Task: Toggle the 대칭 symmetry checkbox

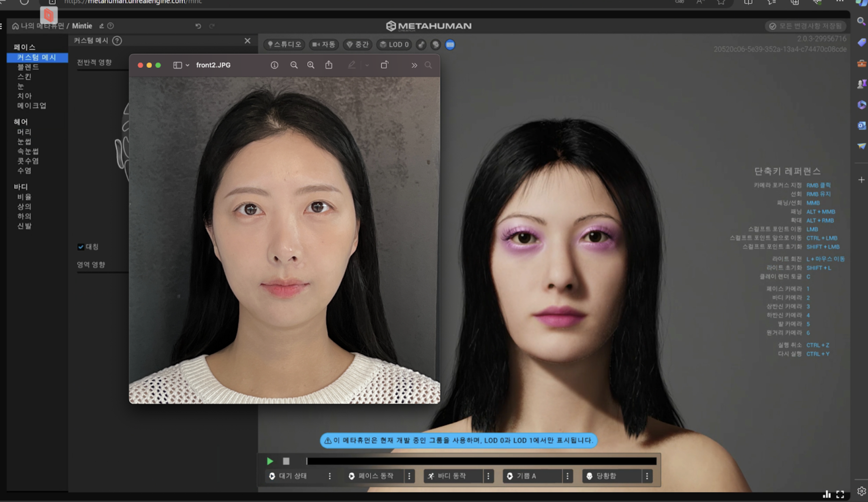Action: click(x=81, y=247)
